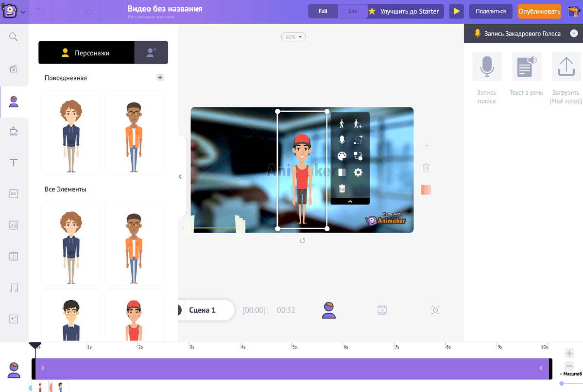The width and height of the screenshot is (583, 392).
Task: Select glasses character in blue shirt in Все Элементы
Action: tap(71, 316)
